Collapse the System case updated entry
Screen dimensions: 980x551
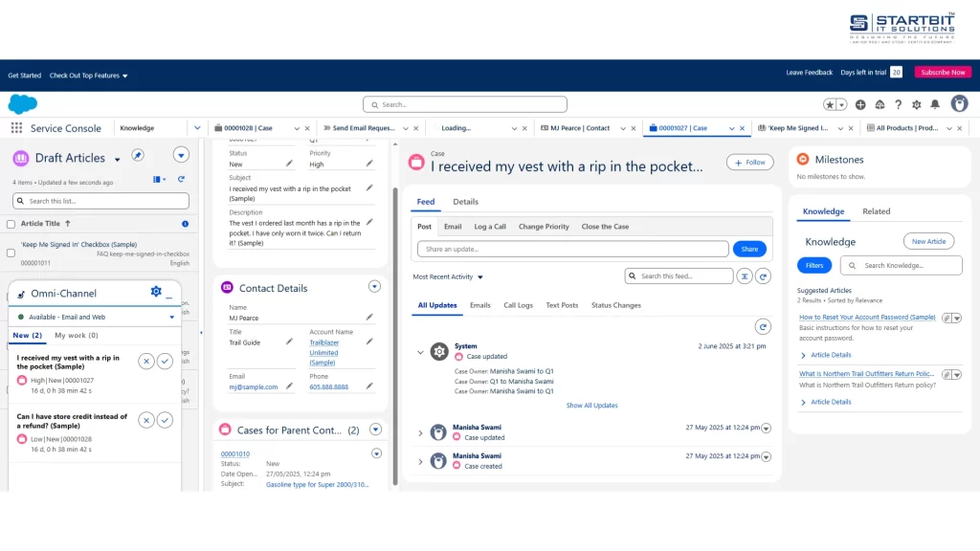[420, 352]
